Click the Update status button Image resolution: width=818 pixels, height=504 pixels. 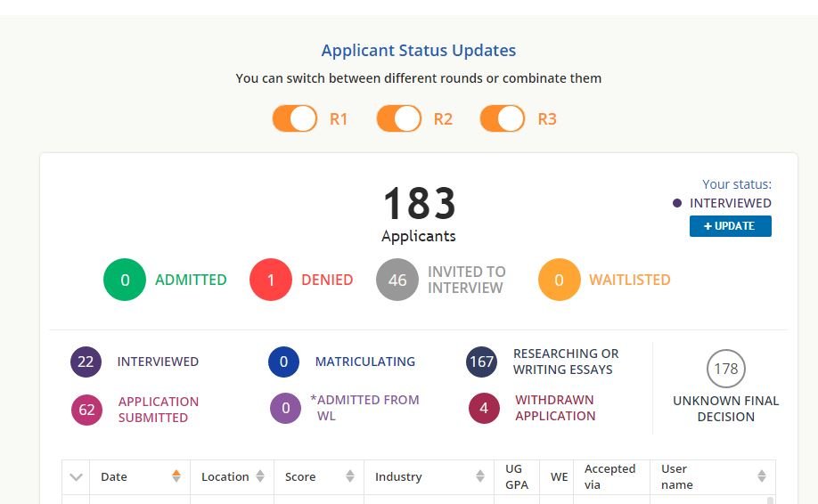(730, 226)
